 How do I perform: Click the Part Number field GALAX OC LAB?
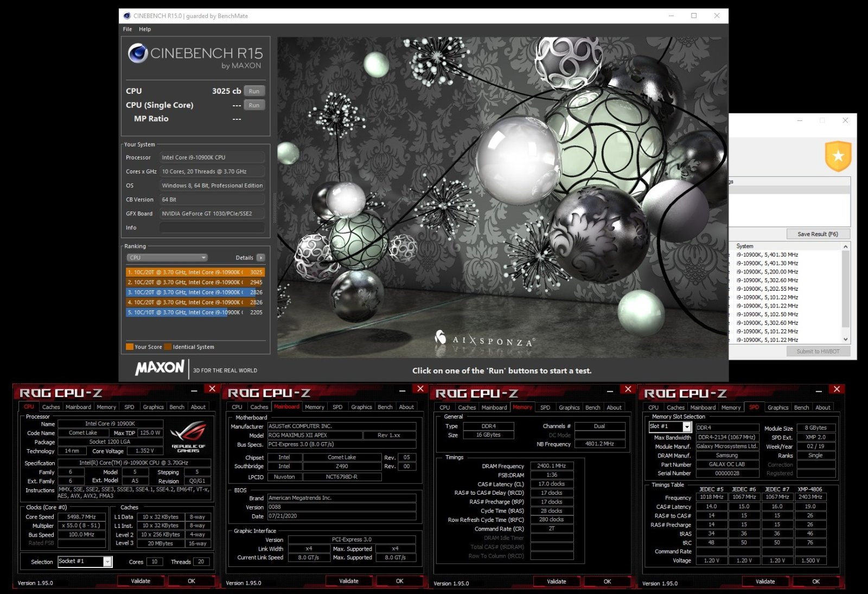click(727, 464)
